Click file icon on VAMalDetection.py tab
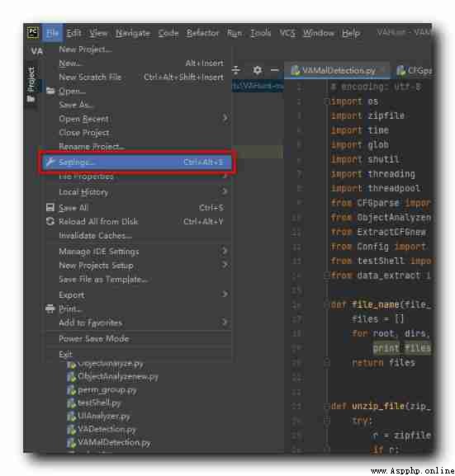 [x=295, y=70]
